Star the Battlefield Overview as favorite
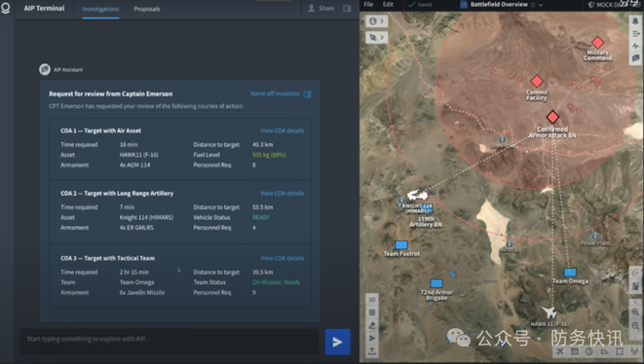Viewport: 644px width, 364px height. 533,5
